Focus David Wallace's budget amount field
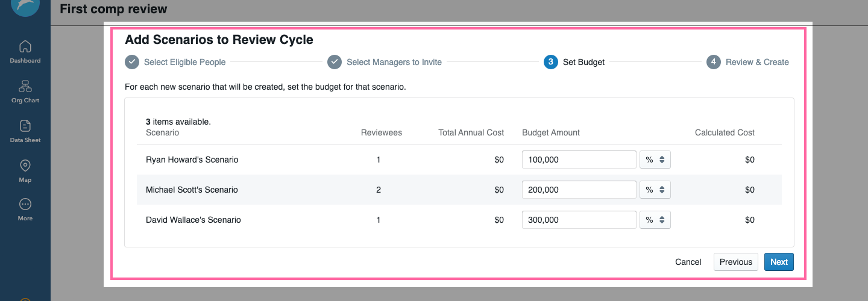Viewport: 868px width, 301px height. 579,220
